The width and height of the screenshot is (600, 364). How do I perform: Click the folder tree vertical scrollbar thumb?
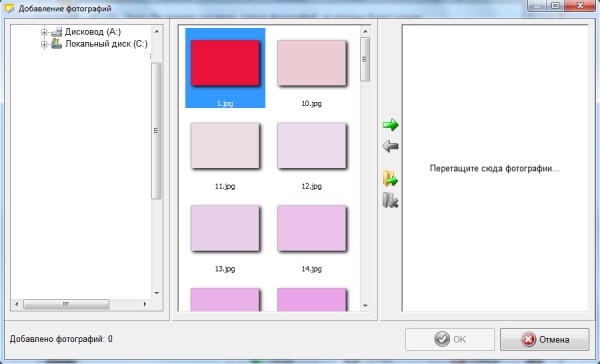coord(157,131)
